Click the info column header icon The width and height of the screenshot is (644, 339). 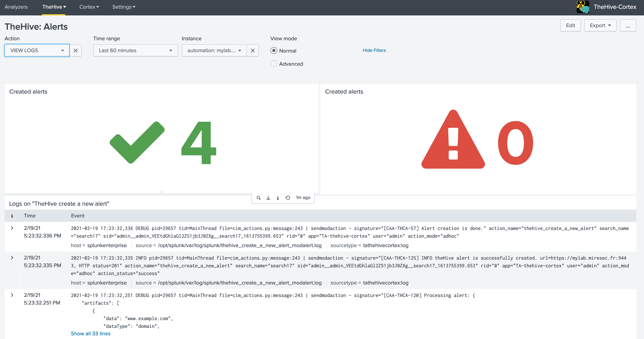point(12,216)
